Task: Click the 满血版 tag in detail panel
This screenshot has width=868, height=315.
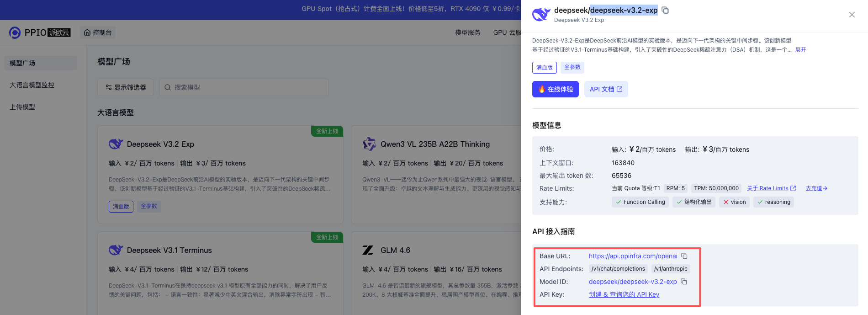Action: tap(545, 68)
